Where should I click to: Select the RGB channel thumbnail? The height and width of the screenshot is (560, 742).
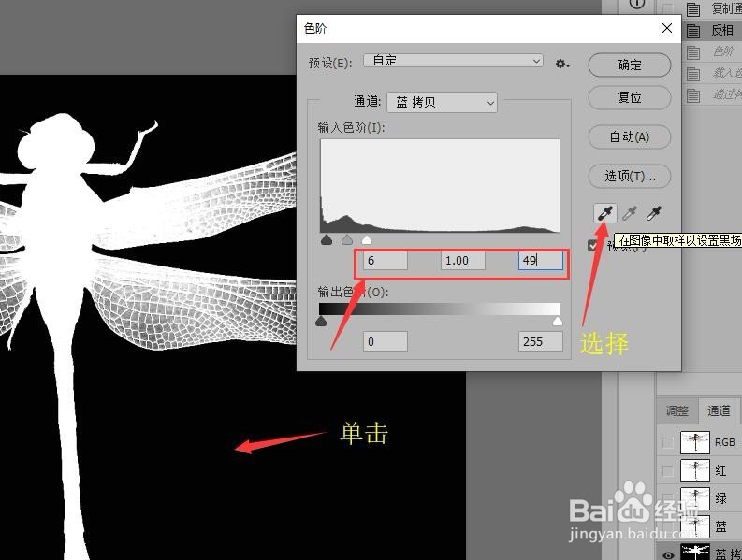click(694, 443)
